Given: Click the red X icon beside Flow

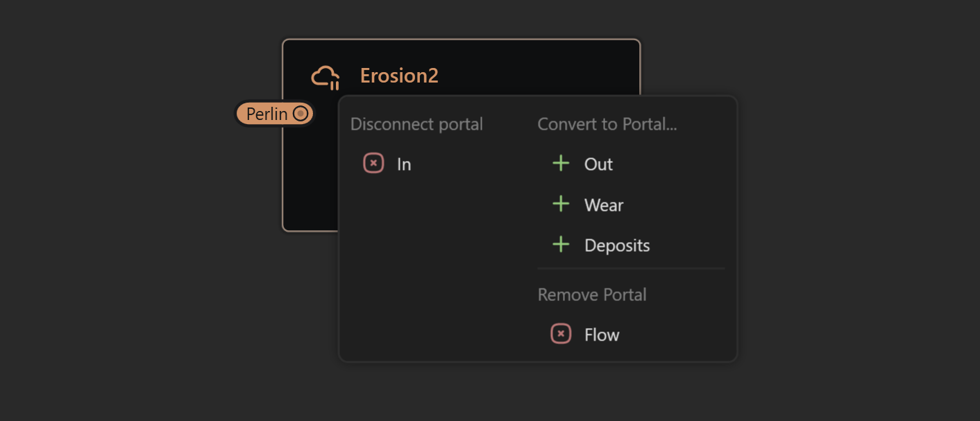Looking at the screenshot, I should 560,334.
